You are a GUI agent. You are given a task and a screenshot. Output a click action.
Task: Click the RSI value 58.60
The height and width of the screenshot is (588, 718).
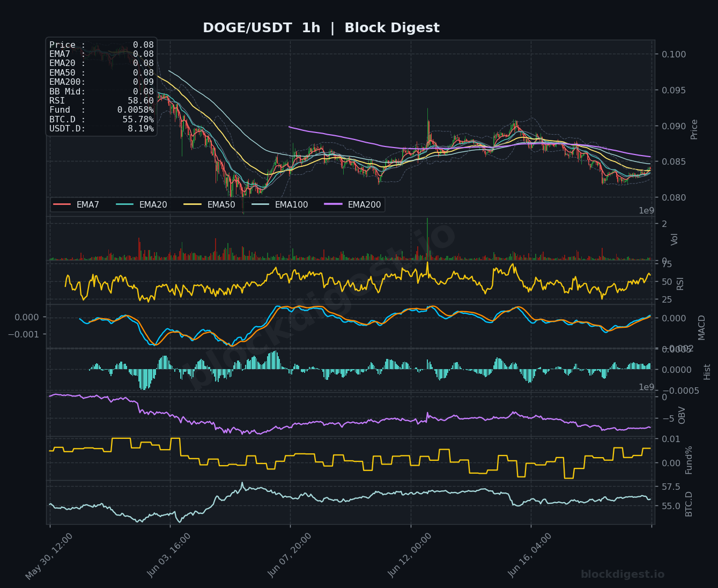pos(140,100)
